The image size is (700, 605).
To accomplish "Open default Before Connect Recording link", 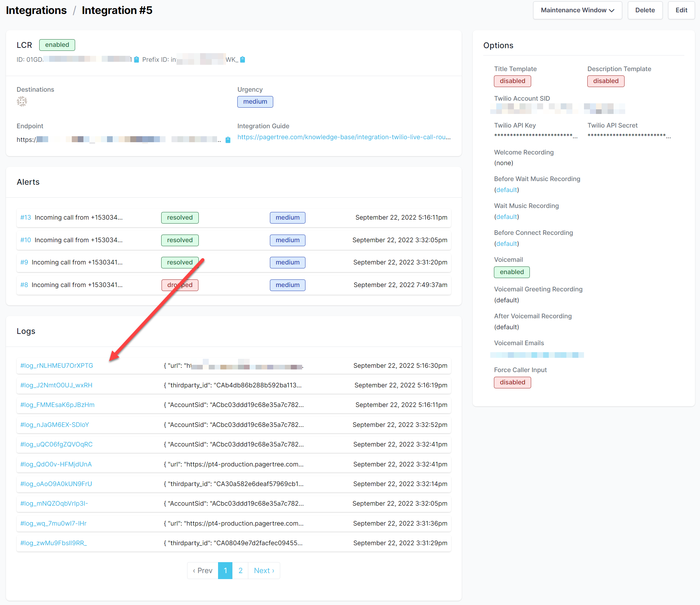I will pyautogui.click(x=507, y=244).
